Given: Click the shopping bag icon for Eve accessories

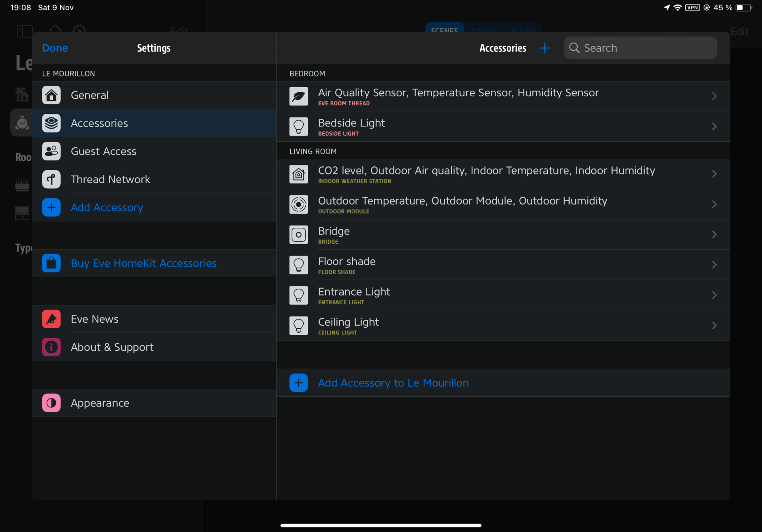Looking at the screenshot, I should [51, 263].
